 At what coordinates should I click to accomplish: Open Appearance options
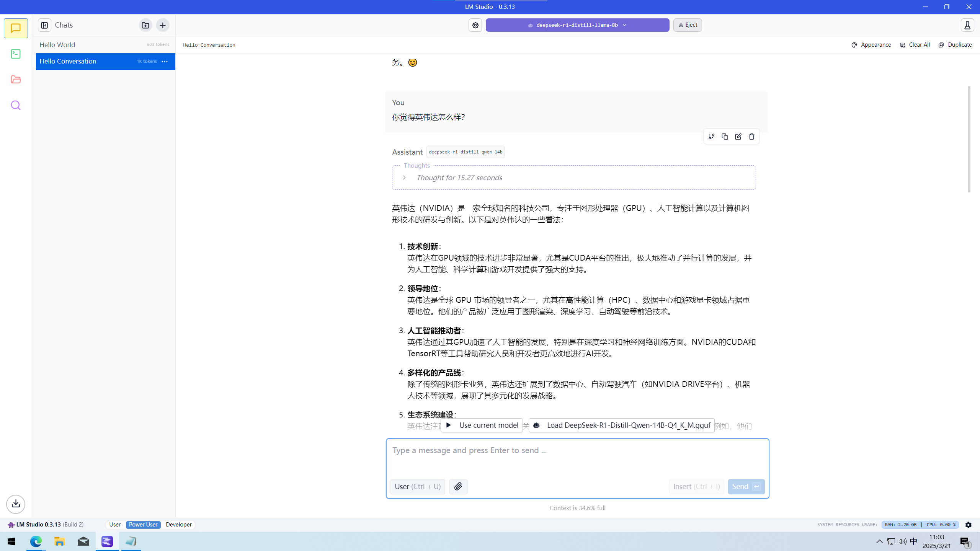871,45
